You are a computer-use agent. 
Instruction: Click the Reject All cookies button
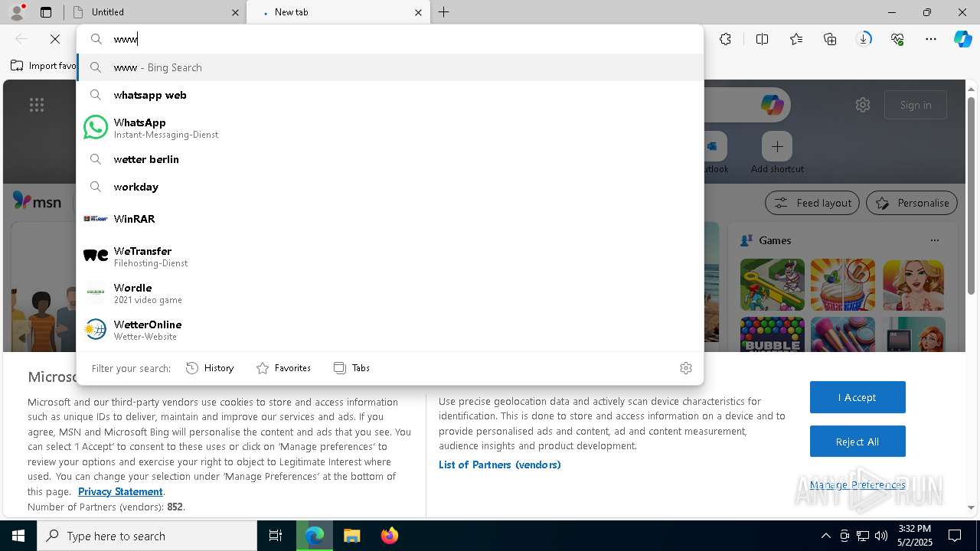click(857, 442)
